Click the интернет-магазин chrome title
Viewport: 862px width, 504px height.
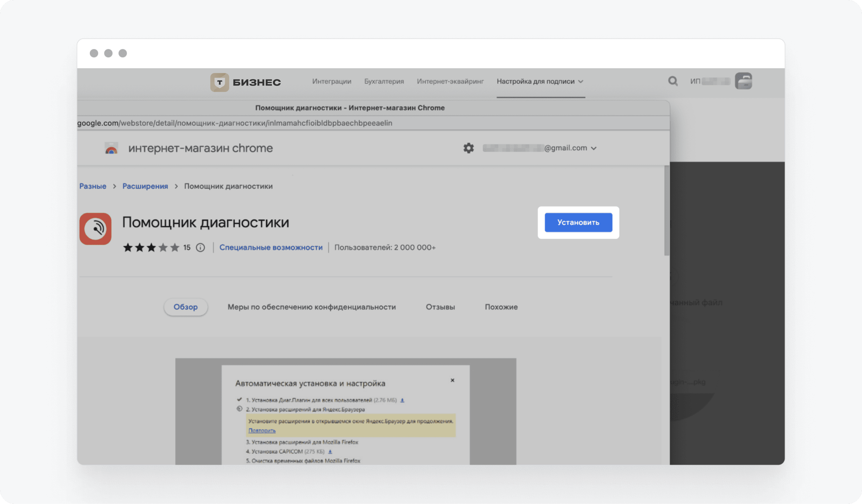[200, 148]
